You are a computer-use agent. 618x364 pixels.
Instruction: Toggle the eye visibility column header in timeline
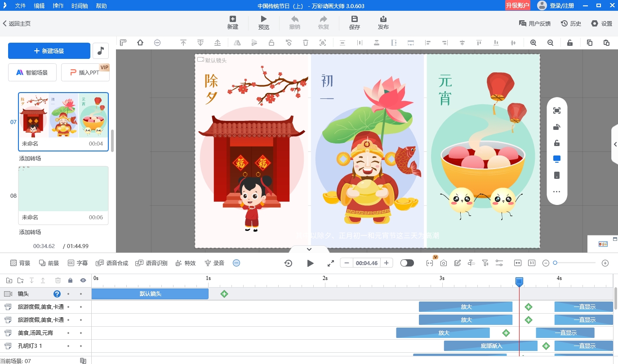coord(83,280)
